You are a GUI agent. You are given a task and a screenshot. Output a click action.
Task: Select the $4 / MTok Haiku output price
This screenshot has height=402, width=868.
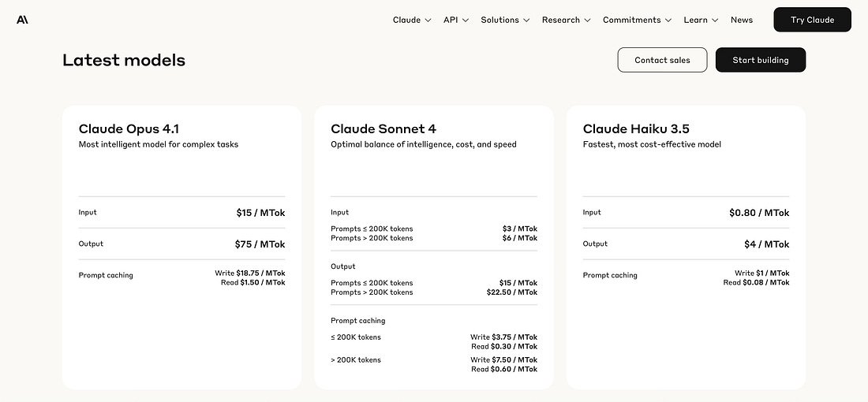point(767,244)
